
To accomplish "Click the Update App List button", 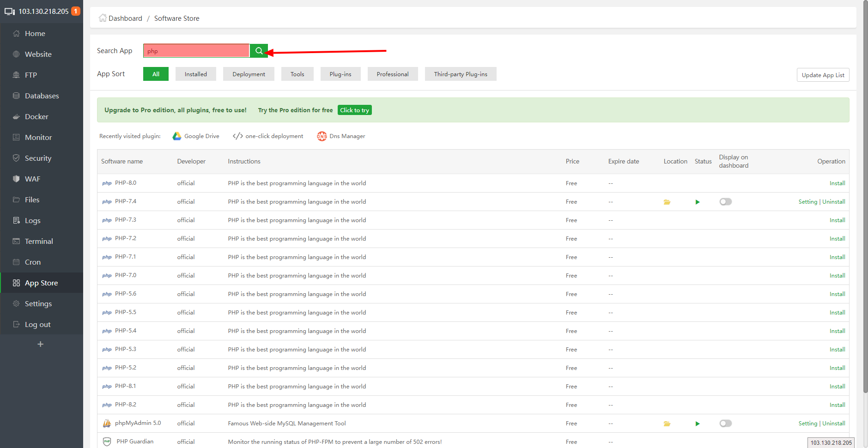I will pyautogui.click(x=823, y=75).
